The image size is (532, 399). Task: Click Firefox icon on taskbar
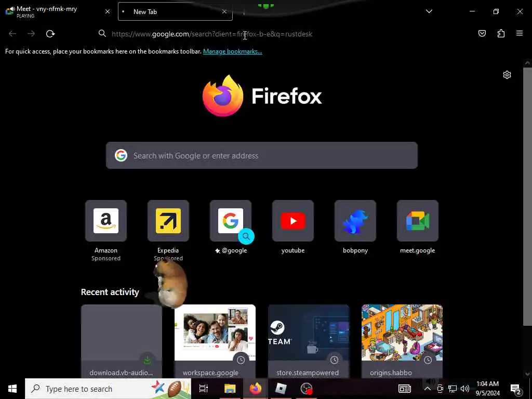256,389
